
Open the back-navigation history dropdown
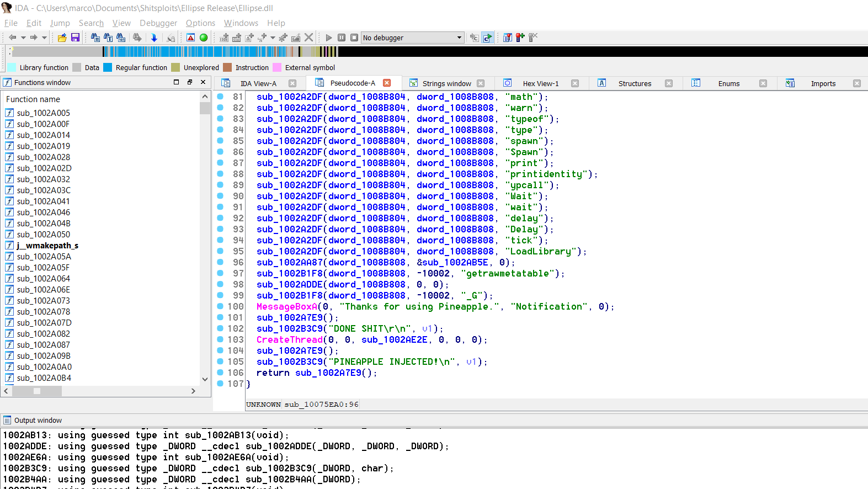(x=23, y=38)
